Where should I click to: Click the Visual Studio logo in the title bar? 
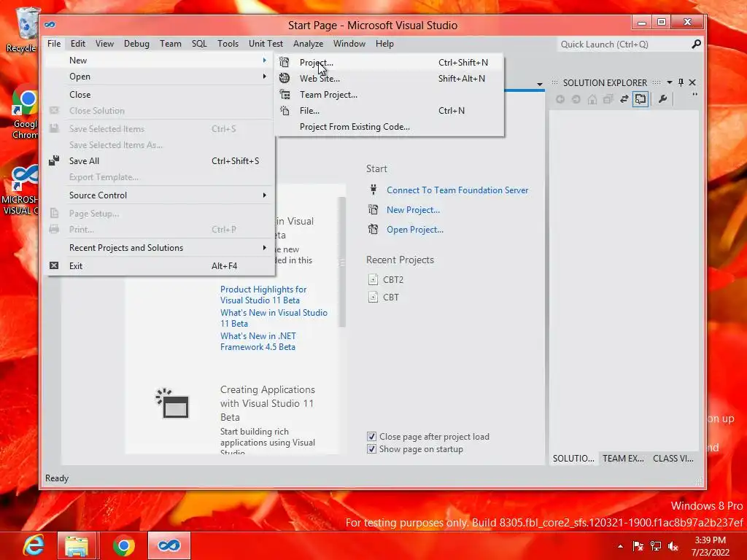pyautogui.click(x=50, y=25)
